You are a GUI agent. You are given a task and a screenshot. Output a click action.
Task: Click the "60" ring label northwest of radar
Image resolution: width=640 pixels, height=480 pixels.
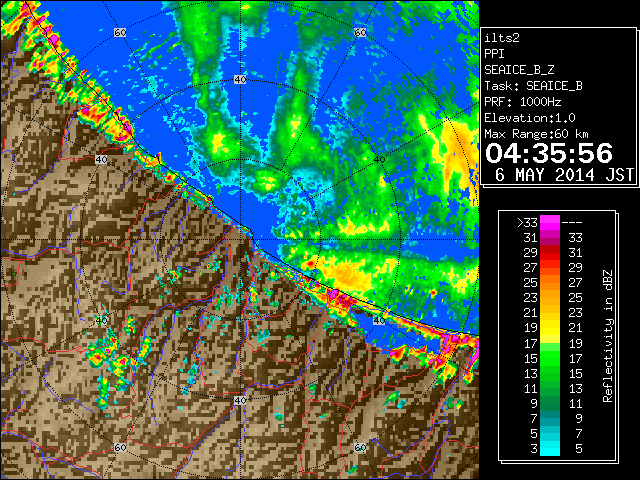[120, 32]
